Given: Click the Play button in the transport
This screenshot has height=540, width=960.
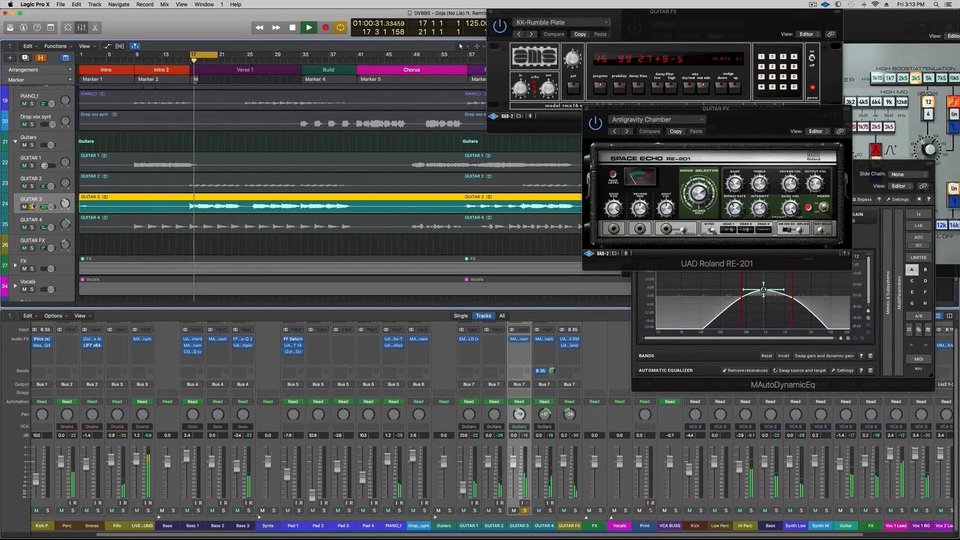Looking at the screenshot, I should tap(309, 28).
